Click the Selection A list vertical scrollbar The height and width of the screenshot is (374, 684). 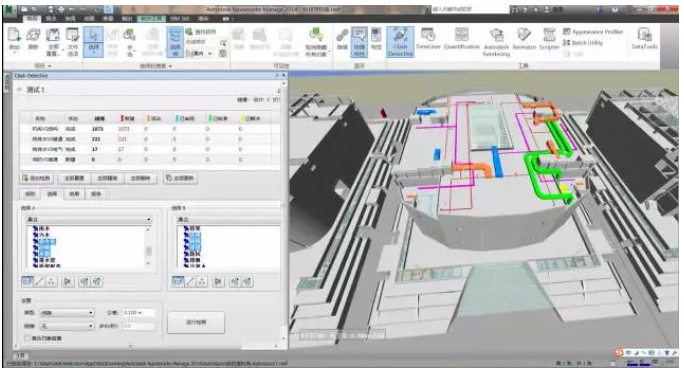[148, 247]
